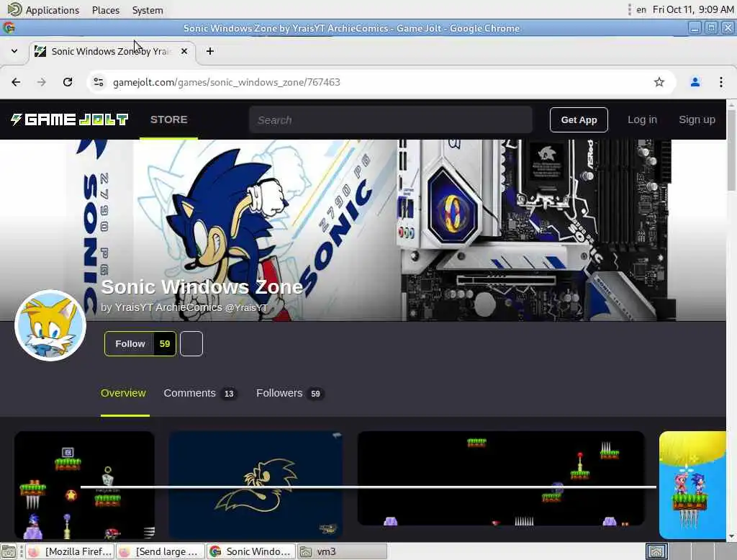Screen dimensions: 737x560
Task: Click the en keyboard layout indicator
Action: [x=641, y=10]
